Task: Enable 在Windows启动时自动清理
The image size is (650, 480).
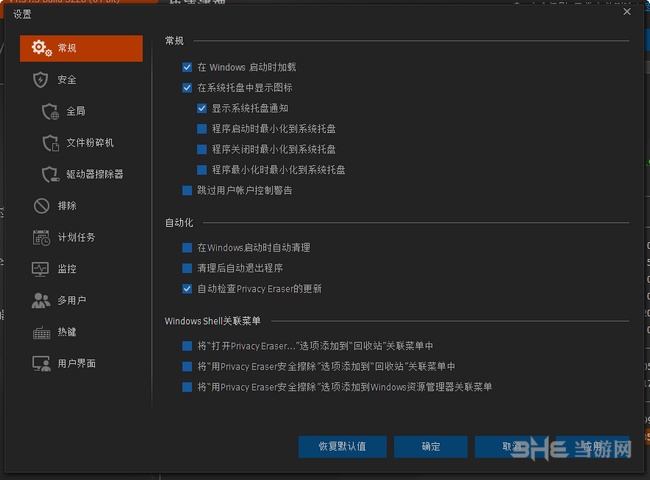Action: point(187,247)
